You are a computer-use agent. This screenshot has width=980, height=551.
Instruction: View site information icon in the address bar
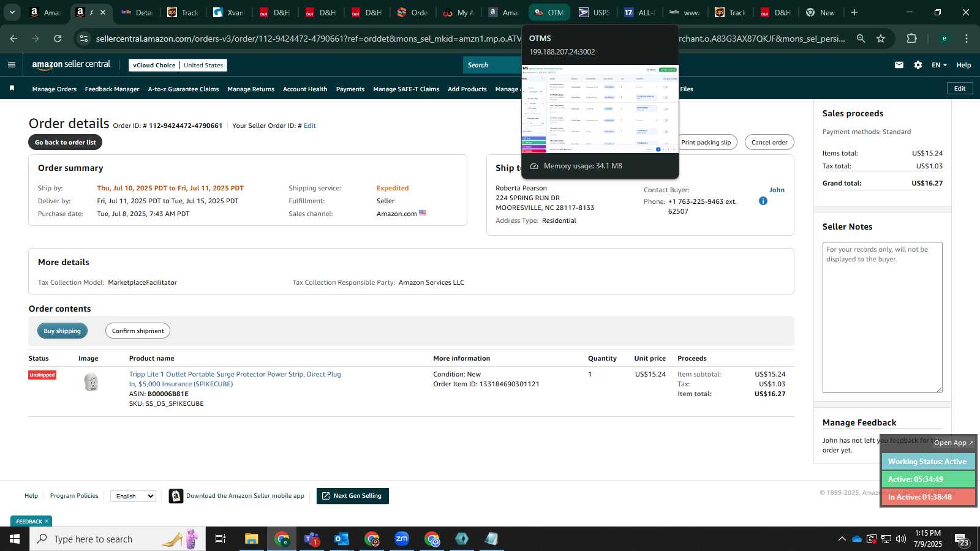coord(84,39)
